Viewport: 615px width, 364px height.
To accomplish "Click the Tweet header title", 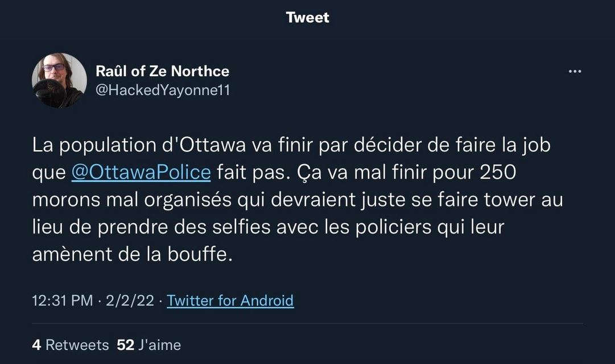I will pyautogui.click(x=307, y=18).
